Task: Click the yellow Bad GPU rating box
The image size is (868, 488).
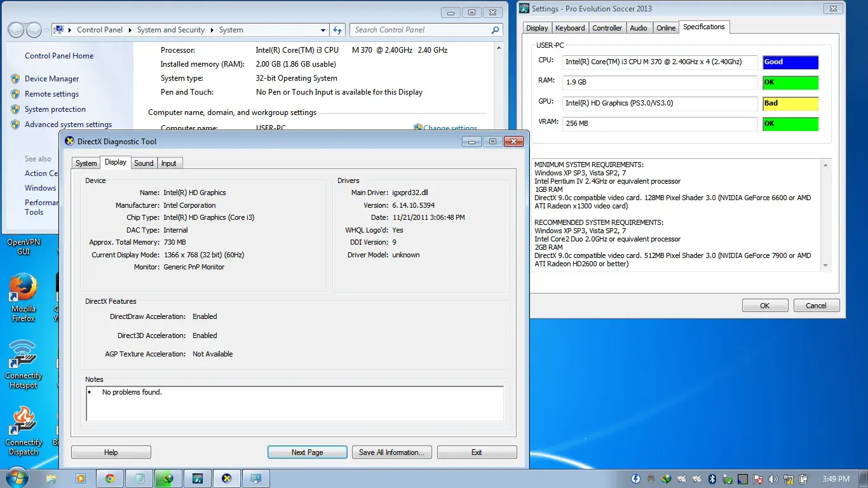Action: 790,104
